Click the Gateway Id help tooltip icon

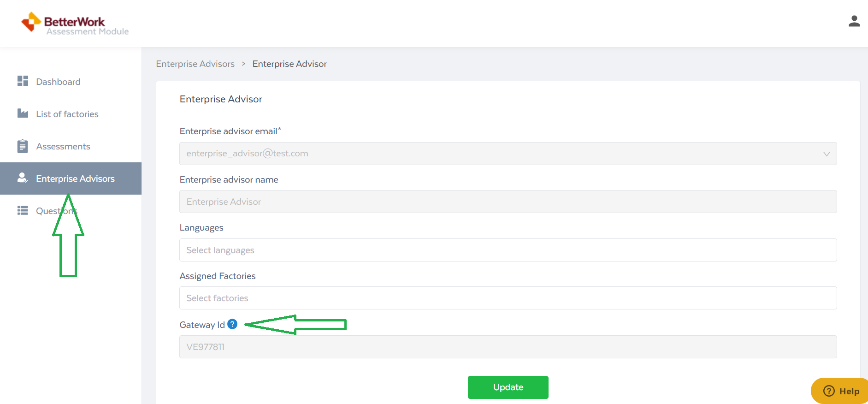click(x=233, y=324)
